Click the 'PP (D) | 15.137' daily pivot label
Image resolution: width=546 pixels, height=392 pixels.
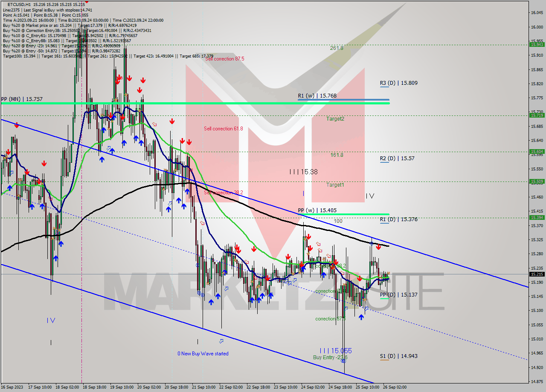click(399, 294)
